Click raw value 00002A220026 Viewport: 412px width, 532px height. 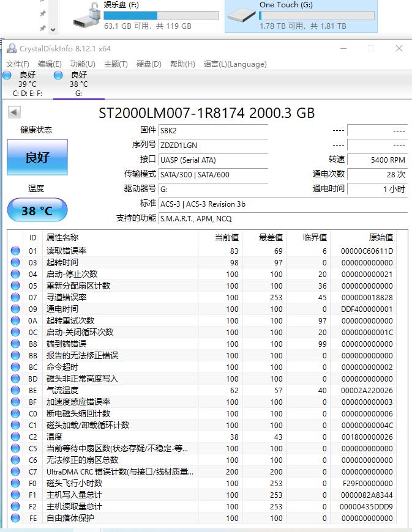coord(367,391)
